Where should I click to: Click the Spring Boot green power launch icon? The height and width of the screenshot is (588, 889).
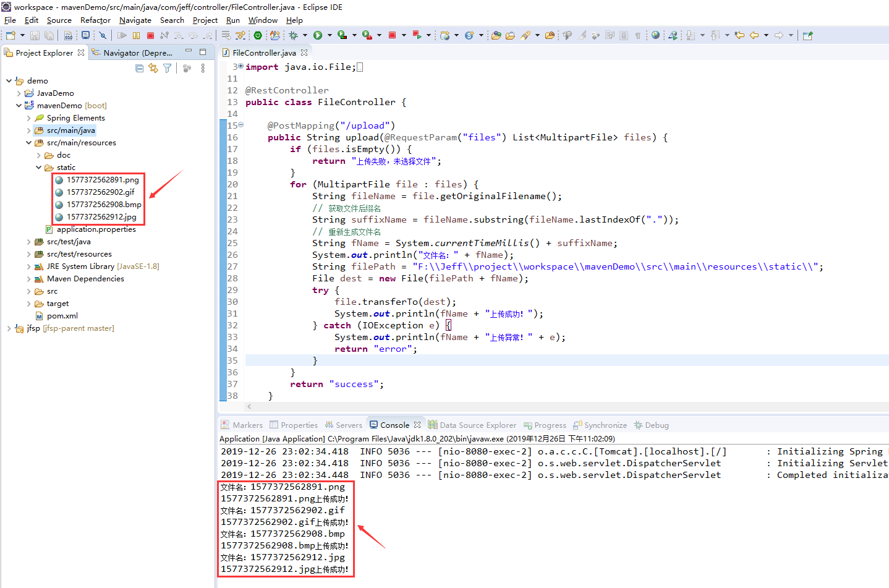[x=258, y=35]
